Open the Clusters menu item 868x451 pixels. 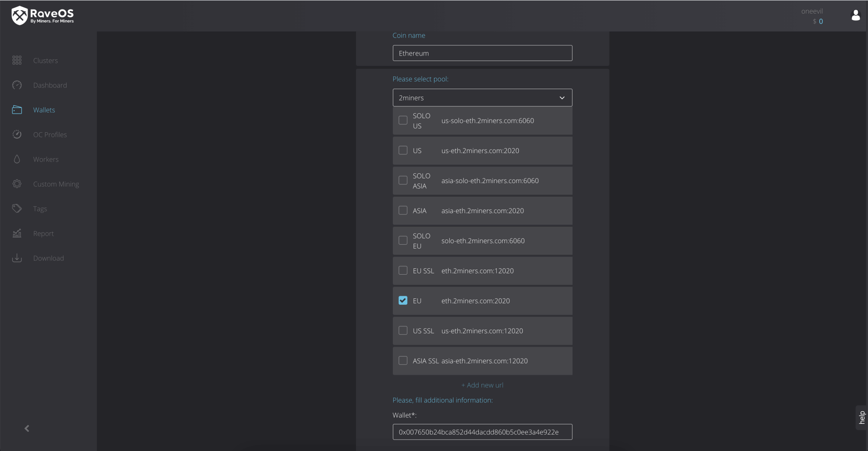45,61
